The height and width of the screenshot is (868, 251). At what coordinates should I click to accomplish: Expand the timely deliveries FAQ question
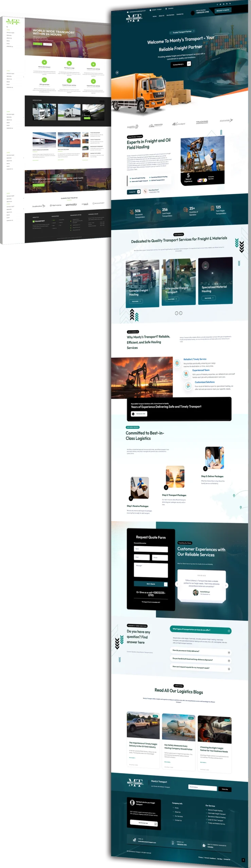click(229, 652)
